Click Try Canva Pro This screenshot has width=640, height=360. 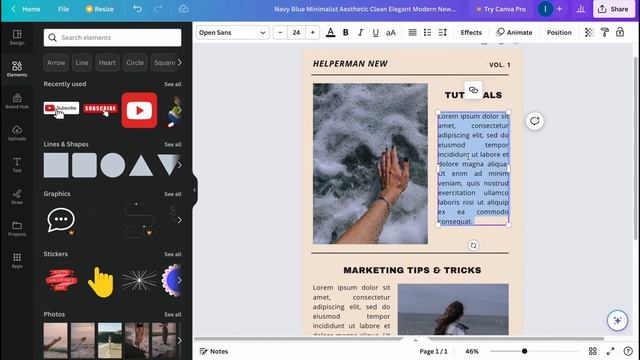[501, 9]
